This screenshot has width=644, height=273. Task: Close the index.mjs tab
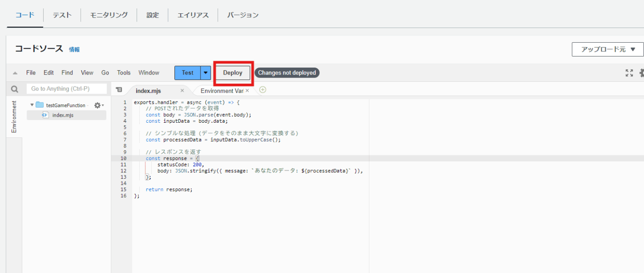pyautogui.click(x=182, y=91)
